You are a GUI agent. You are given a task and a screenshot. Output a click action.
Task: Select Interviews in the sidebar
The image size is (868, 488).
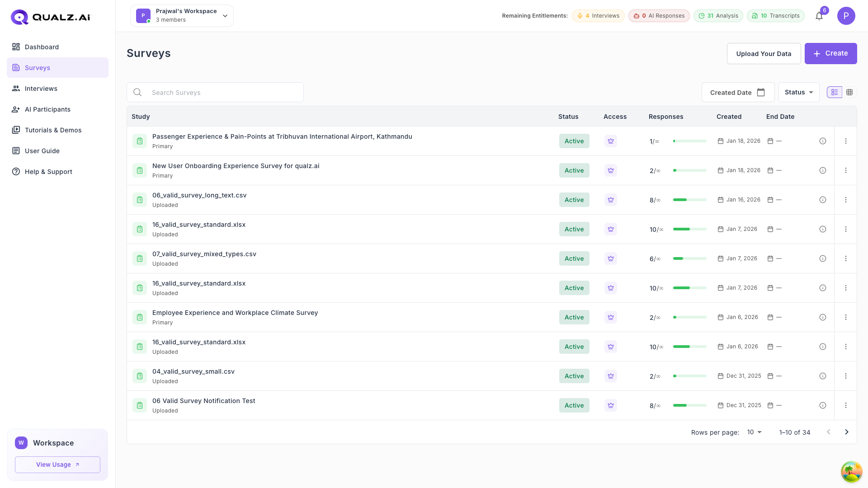[41, 89]
